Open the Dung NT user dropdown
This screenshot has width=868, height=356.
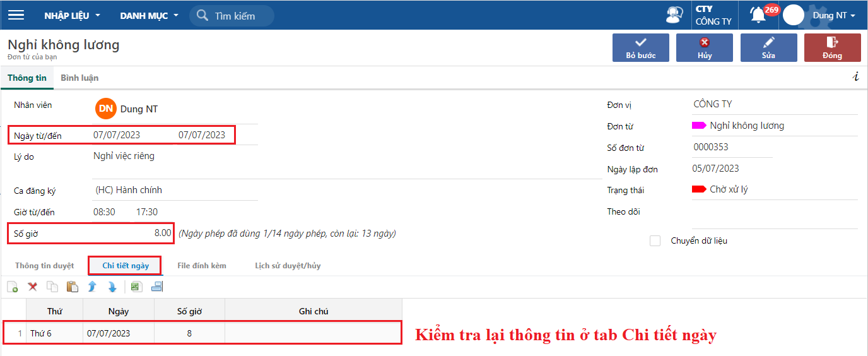834,15
